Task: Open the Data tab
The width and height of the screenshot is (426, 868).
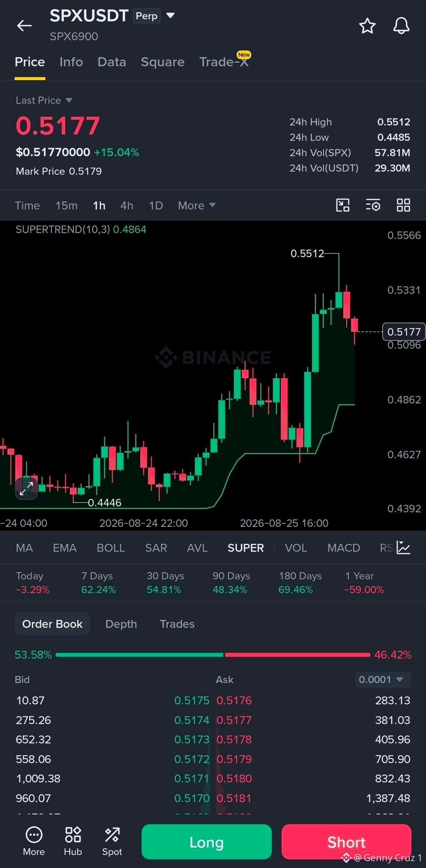Action: (x=112, y=62)
